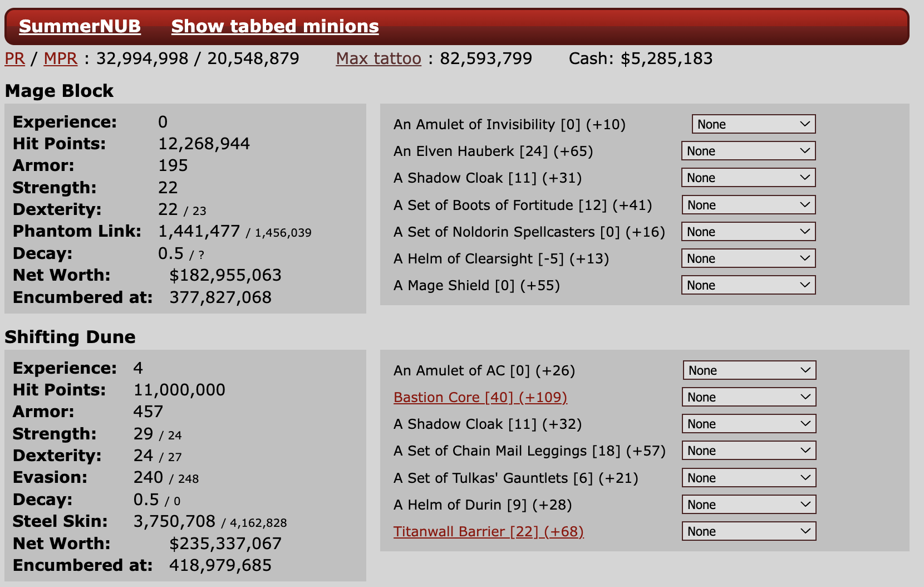Expand Tulkas' Gauntlets dropdown

[749, 478]
